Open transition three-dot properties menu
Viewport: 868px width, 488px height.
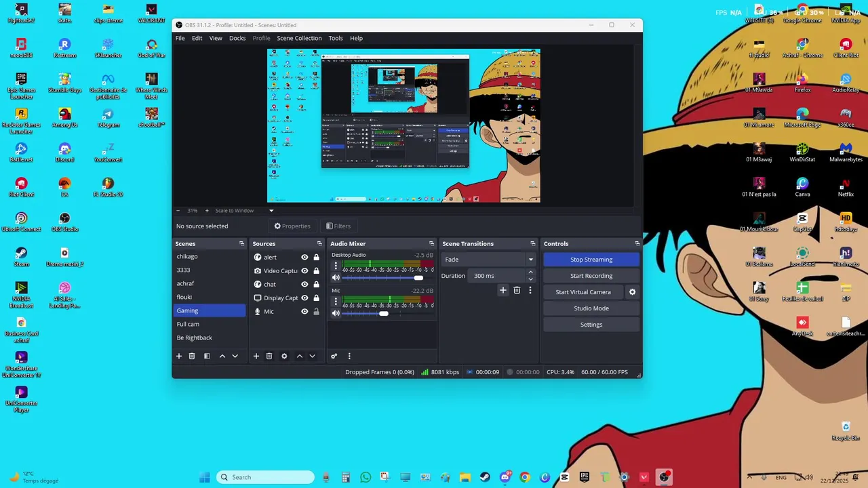click(x=530, y=290)
